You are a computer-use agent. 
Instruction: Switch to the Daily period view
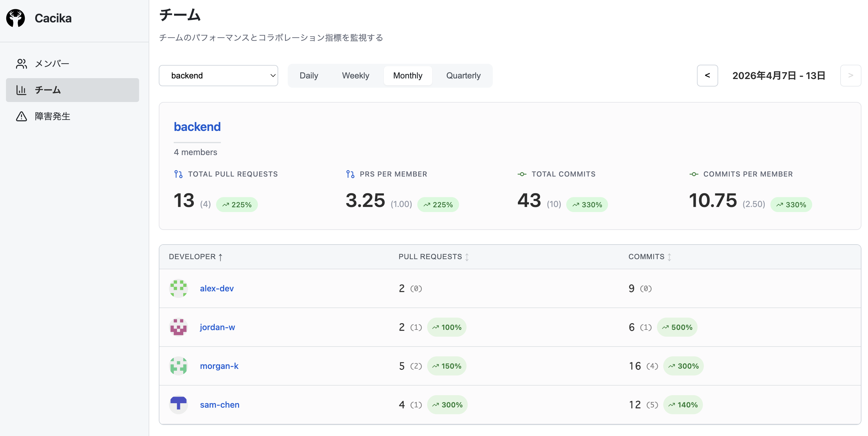click(309, 76)
